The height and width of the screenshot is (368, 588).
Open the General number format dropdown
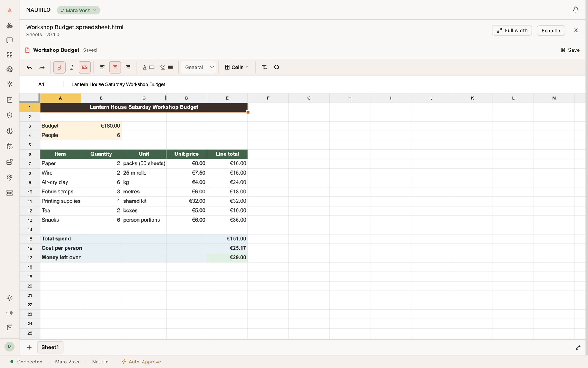click(x=199, y=67)
